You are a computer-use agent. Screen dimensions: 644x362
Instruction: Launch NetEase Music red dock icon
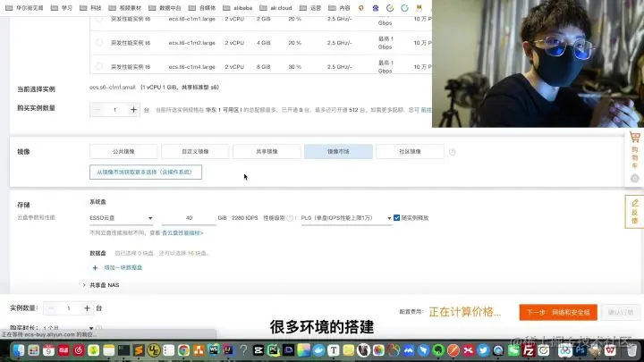click(x=79, y=350)
